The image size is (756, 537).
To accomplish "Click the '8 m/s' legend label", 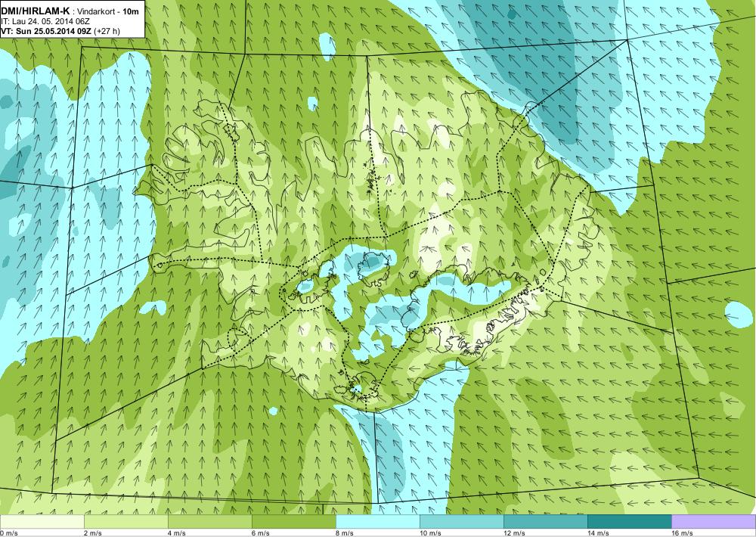I will tap(344, 533).
